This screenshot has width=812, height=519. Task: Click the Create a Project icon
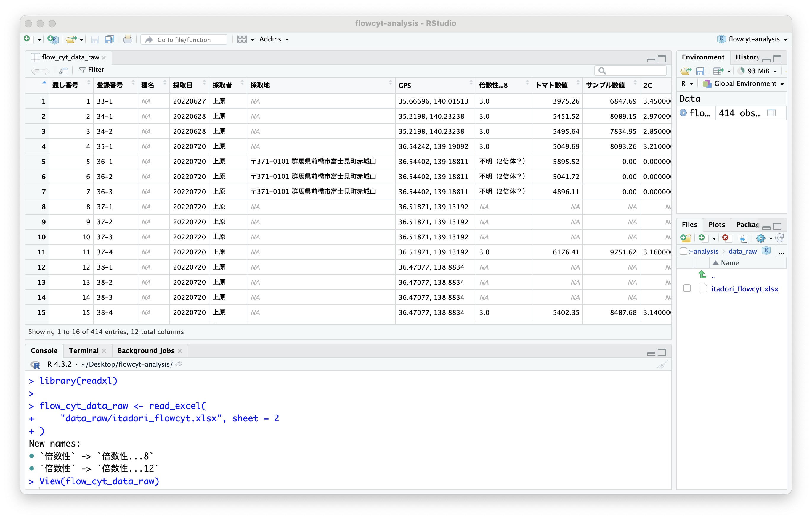point(53,39)
